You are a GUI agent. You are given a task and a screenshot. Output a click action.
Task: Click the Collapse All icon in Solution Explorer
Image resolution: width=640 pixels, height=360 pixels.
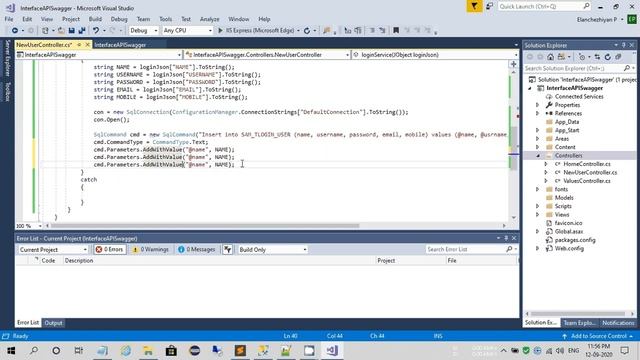[618, 57]
